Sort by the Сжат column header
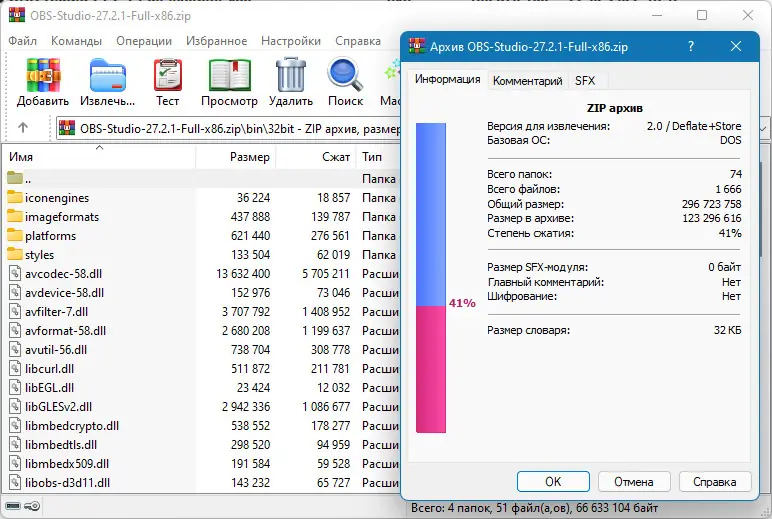 (316, 157)
